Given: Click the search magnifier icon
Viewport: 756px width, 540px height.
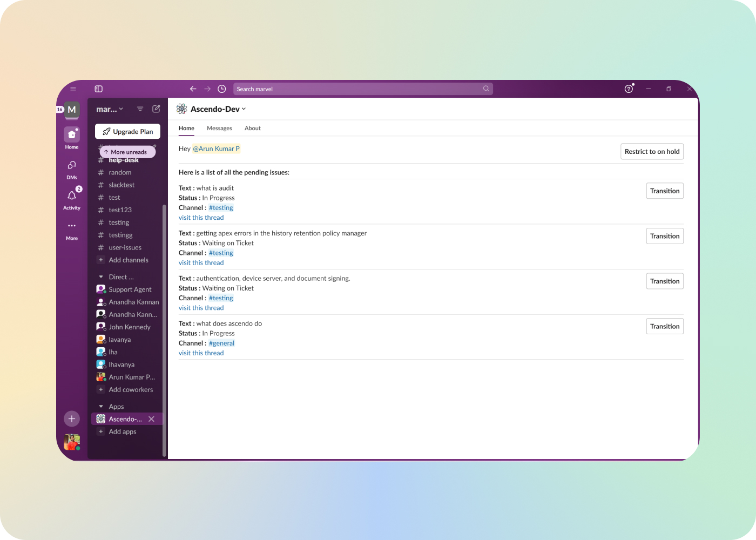Looking at the screenshot, I should coord(486,89).
